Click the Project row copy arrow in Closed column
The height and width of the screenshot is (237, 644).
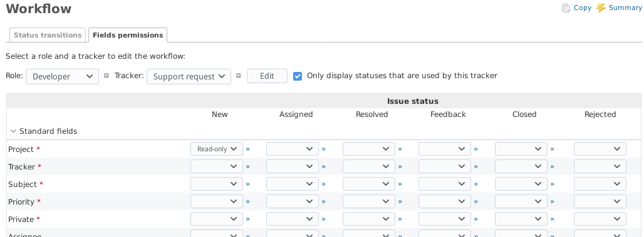pyautogui.click(x=552, y=149)
